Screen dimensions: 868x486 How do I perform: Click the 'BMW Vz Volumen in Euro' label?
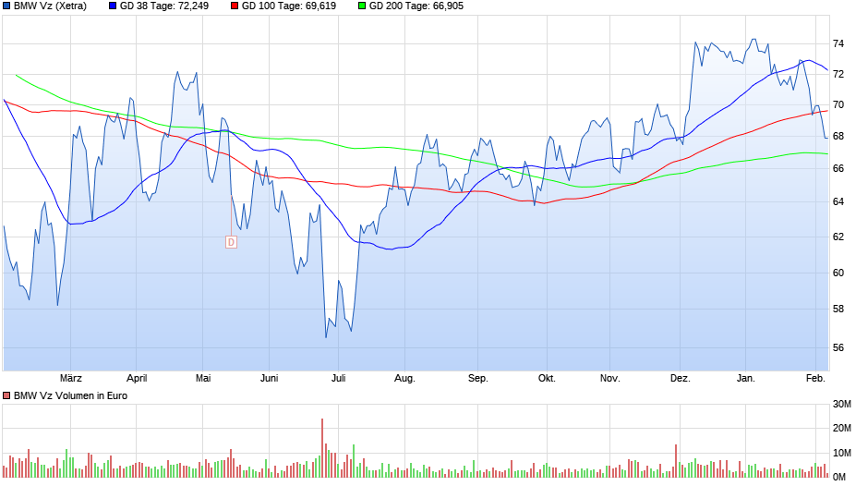70,395
